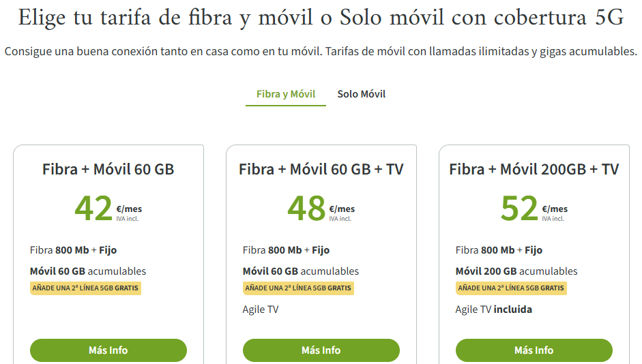Click the 2ª línea gratis badge in the 52 € card
This screenshot has height=364, width=642.
(511, 288)
